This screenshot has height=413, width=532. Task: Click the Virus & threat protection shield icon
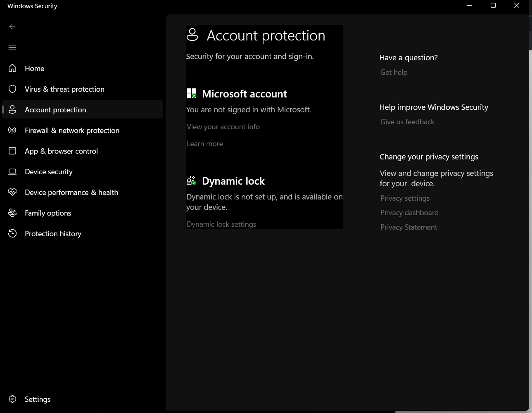click(x=12, y=89)
